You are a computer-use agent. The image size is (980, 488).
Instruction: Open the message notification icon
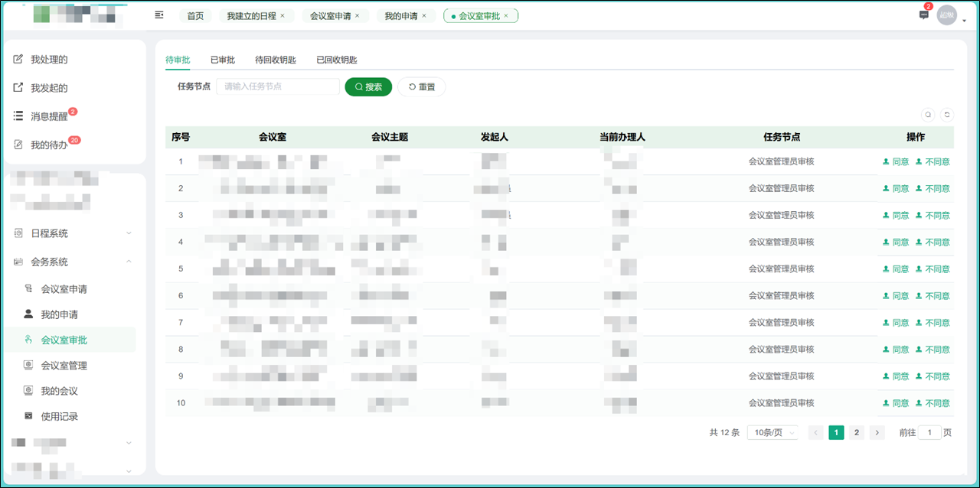tap(923, 15)
